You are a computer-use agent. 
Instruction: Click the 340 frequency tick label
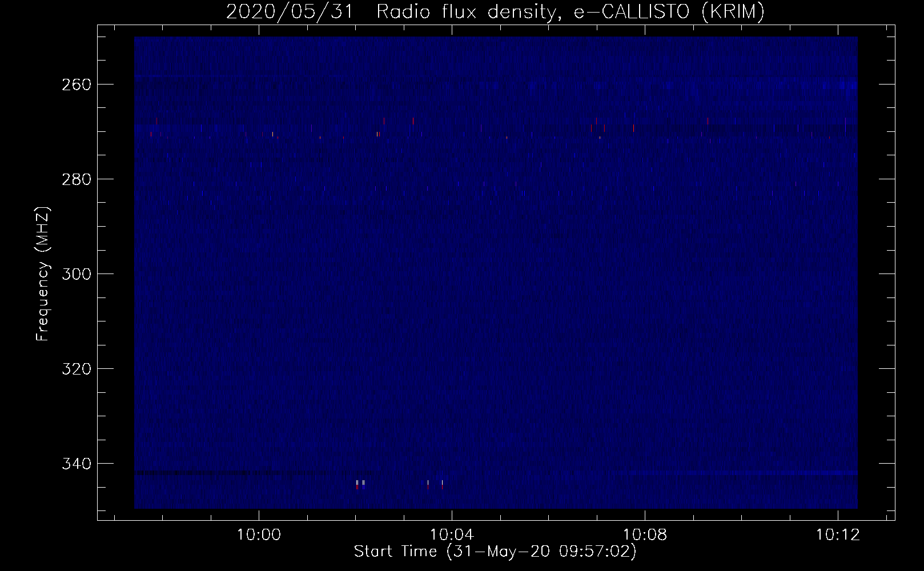click(x=77, y=464)
